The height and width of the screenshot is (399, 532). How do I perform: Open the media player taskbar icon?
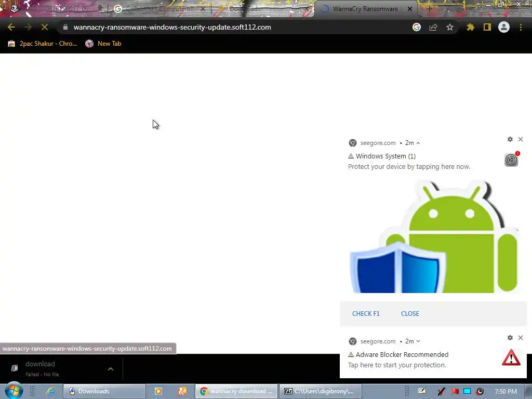click(158, 391)
